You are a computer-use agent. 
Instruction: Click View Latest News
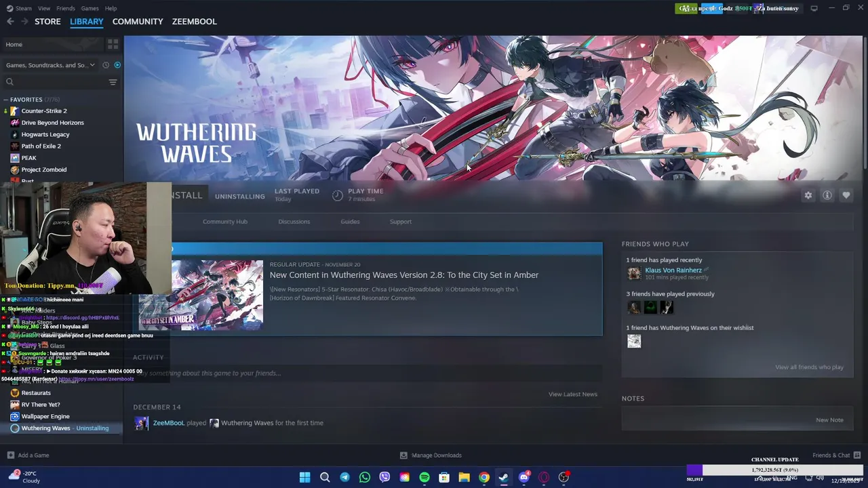click(573, 394)
